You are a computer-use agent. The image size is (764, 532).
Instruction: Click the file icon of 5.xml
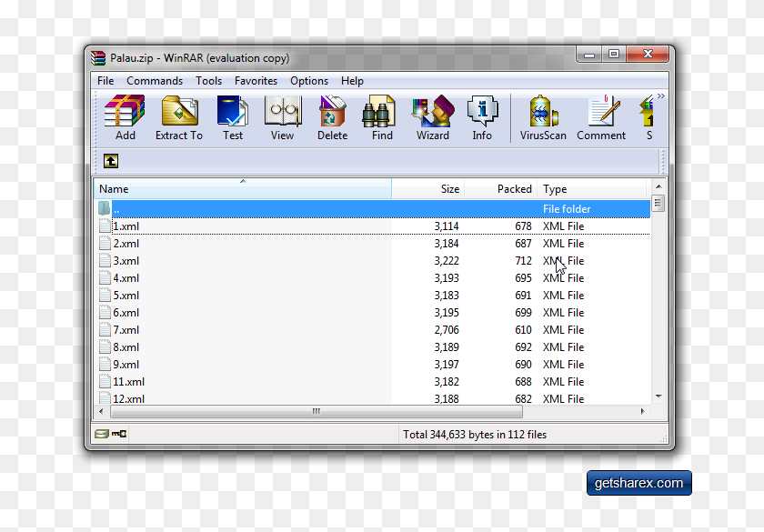pos(105,295)
